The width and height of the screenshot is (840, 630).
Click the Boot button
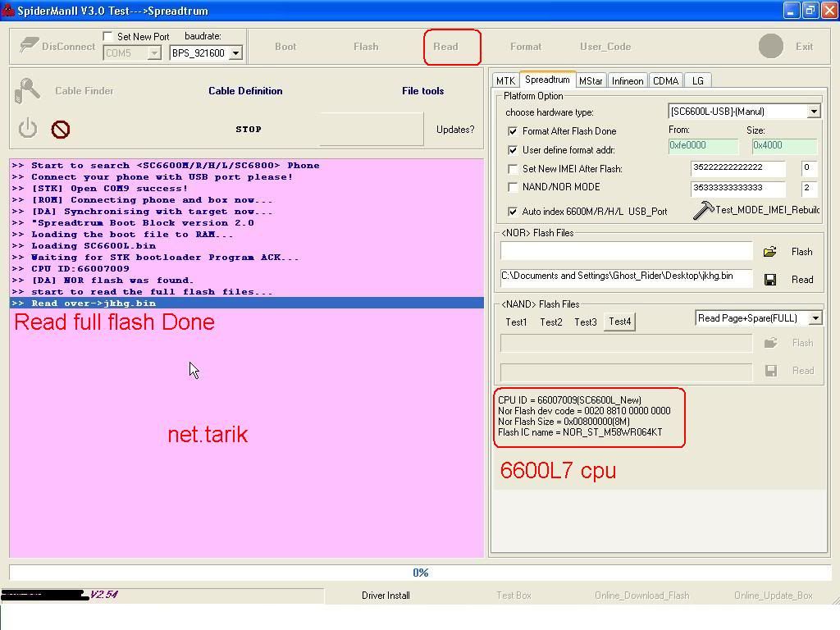(x=285, y=47)
